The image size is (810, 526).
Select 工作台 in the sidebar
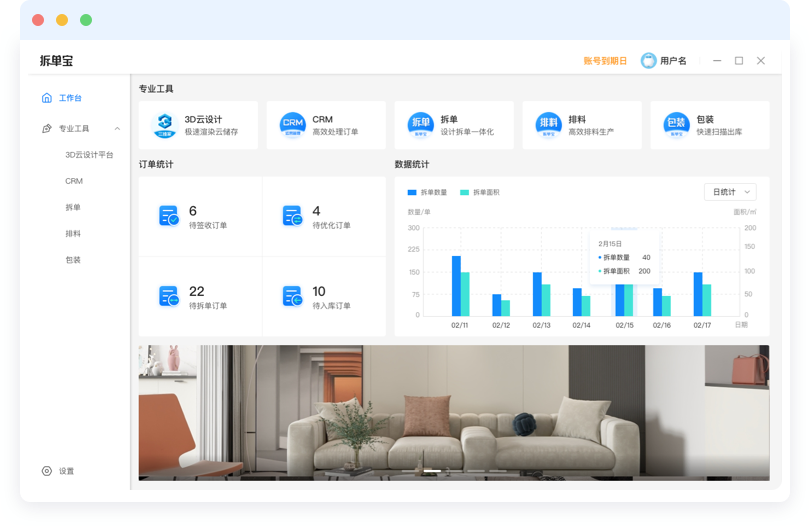pyautogui.click(x=70, y=98)
